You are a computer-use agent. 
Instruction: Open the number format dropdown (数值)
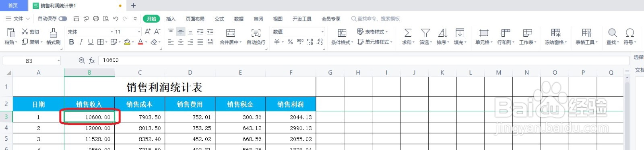tap(322, 31)
